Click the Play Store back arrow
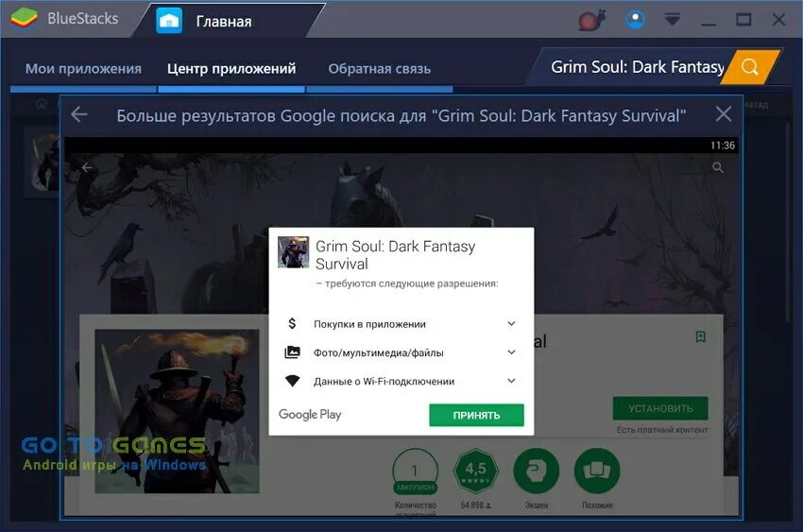 coord(87,167)
